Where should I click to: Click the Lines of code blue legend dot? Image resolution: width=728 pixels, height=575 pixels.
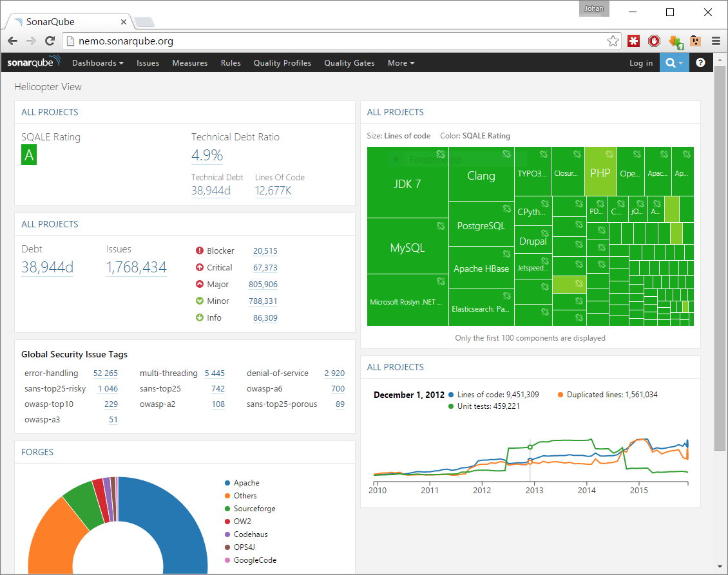(451, 395)
